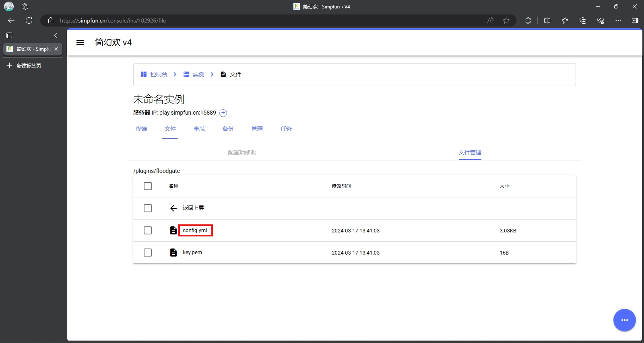The height and width of the screenshot is (343, 644).
Task: Collapse the vertical tabs pane chevron
Action: tap(56, 35)
